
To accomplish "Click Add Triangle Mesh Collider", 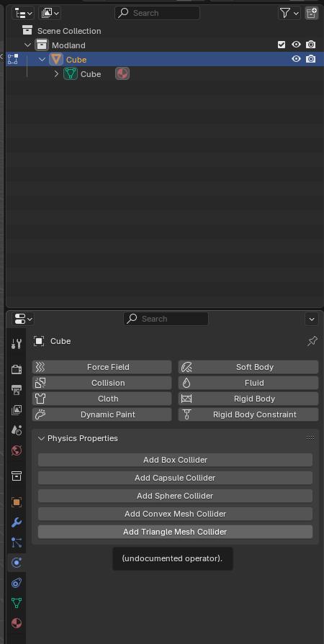I will click(x=175, y=532).
